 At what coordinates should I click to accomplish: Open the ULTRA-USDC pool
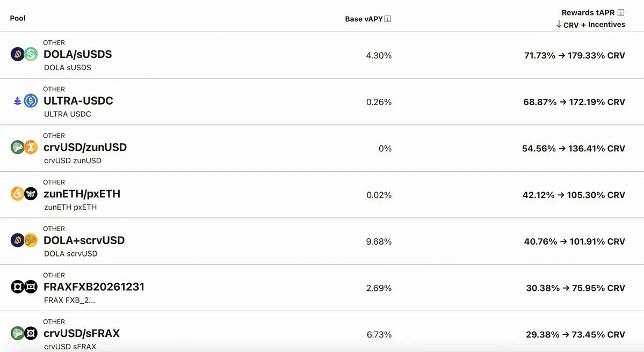point(79,101)
